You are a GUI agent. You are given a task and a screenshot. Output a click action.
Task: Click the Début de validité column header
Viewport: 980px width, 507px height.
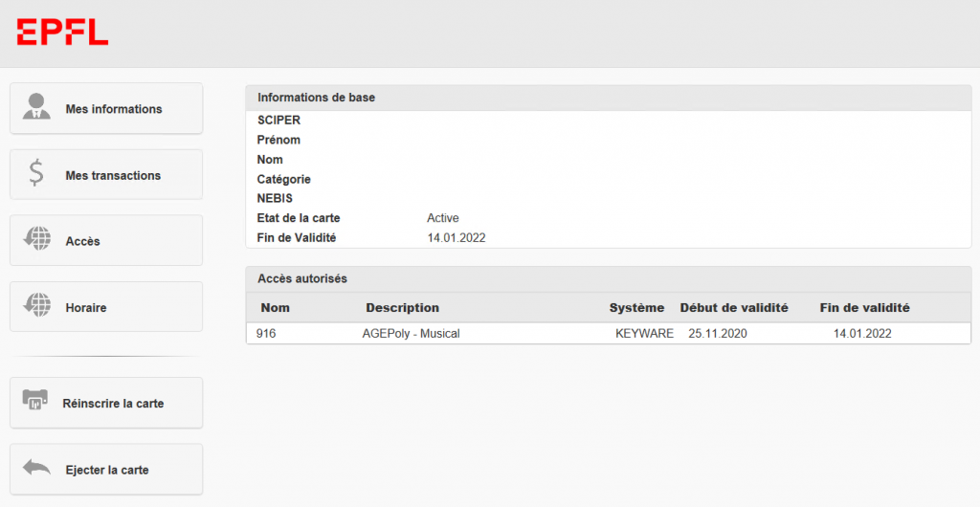point(733,308)
